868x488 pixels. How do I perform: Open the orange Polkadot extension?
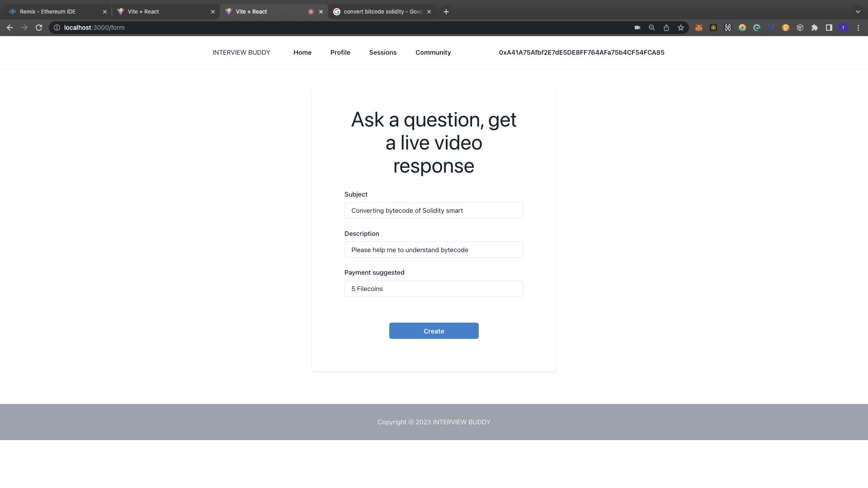(x=786, y=28)
